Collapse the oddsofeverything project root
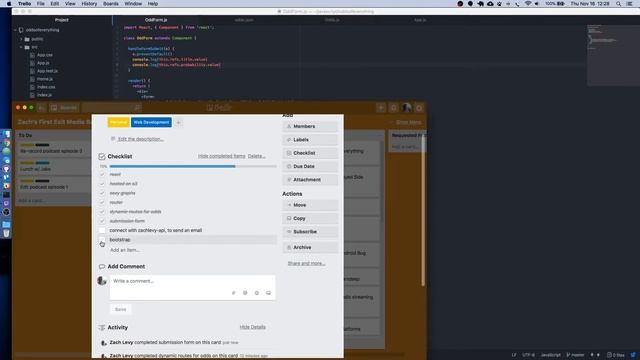Screen dimensions: 640x360 pos(16,30)
